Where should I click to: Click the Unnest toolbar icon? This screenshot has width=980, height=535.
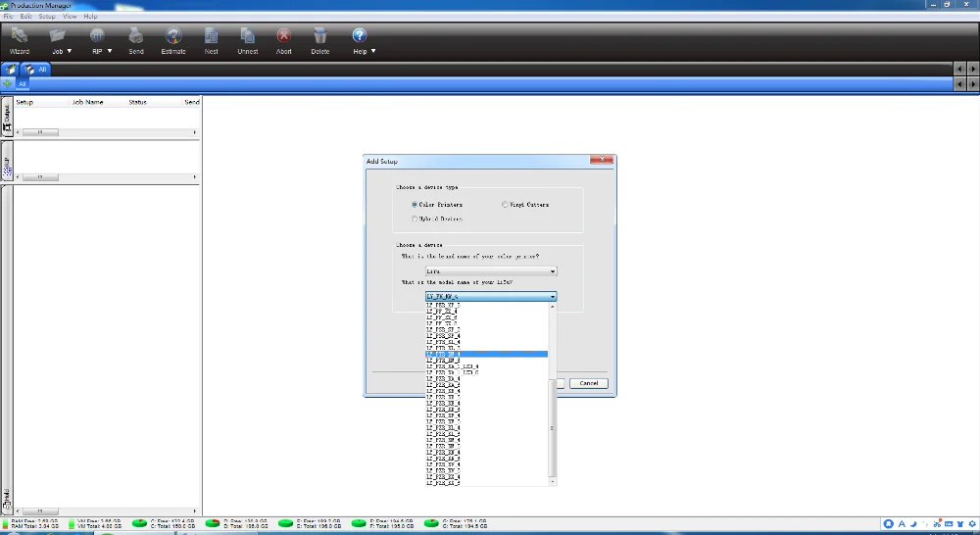coord(248,35)
